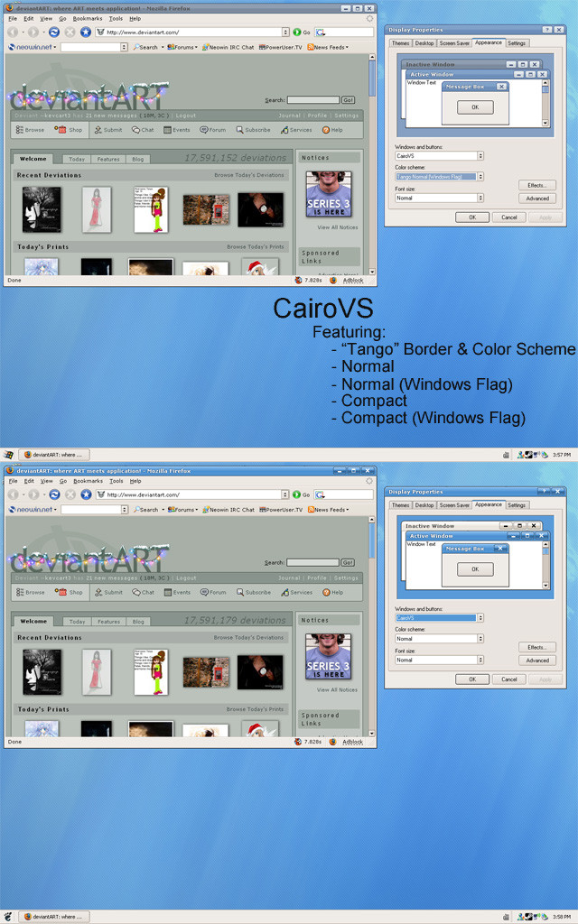This screenshot has height=924, width=578.
Task: Click Shop icon on upper deviantART page
Action: [61, 130]
